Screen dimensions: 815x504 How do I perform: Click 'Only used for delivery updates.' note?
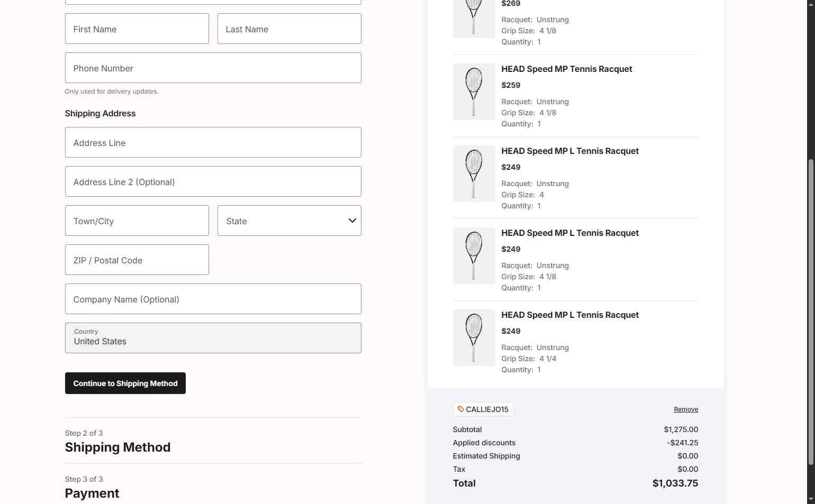coord(112,91)
